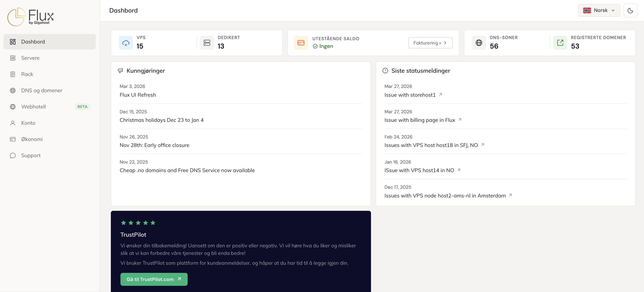Open the storehost1 issue external link arrow
The width and height of the screenshot is (644, 292).
tap(441, 94)
